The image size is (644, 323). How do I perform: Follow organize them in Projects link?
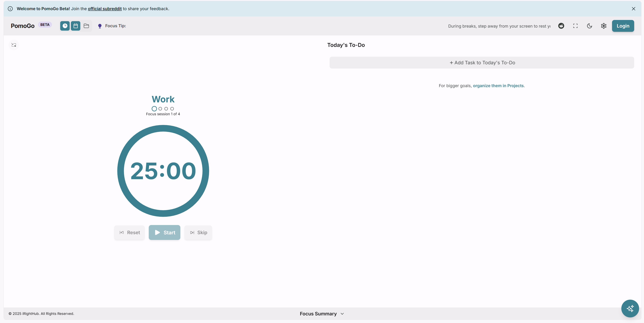[498, 86]
